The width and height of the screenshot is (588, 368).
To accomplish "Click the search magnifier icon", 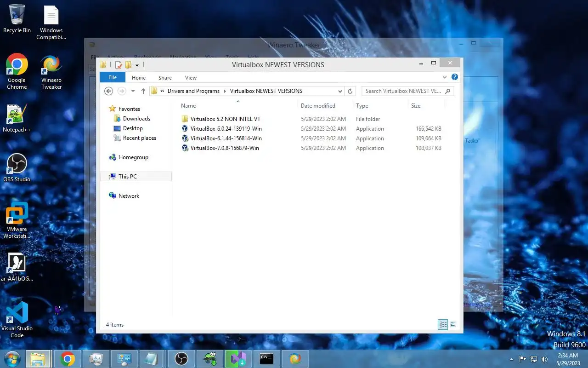I will (x=448, y=91).
